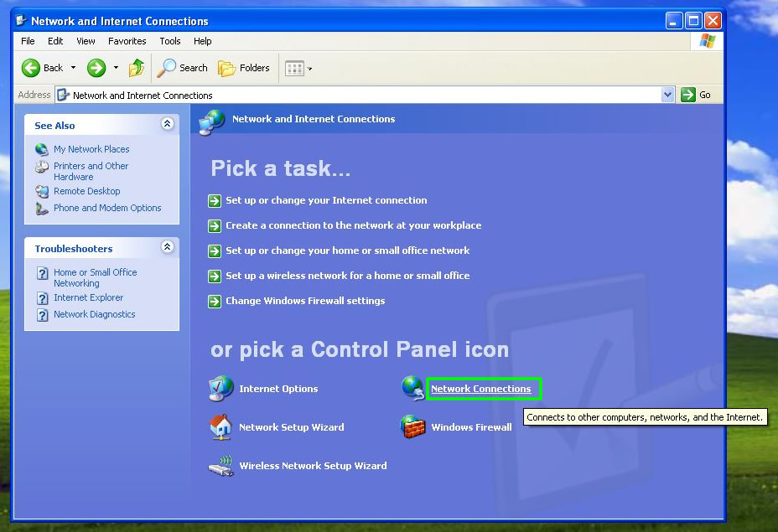Select Set up a wireless network task

tap(347, 276)
